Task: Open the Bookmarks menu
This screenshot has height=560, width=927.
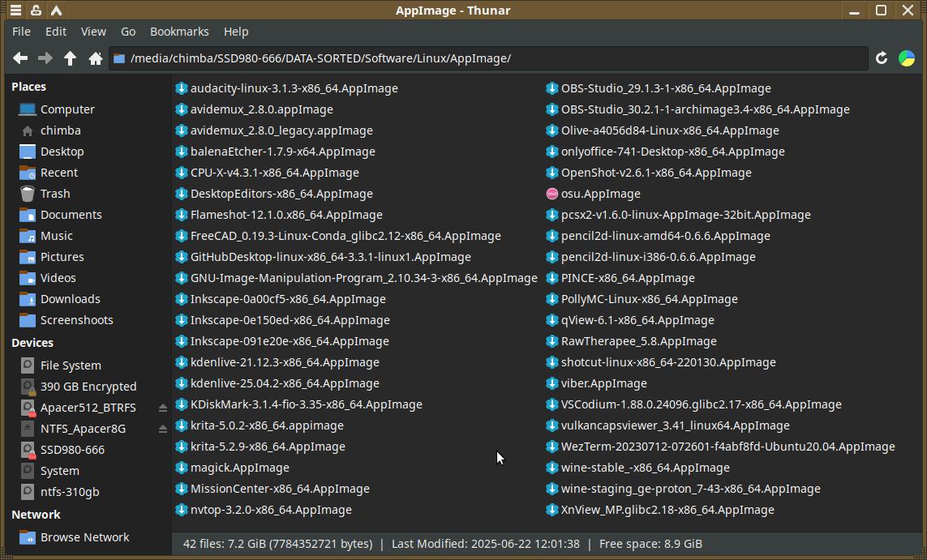Action: click(x=179, y=32)
